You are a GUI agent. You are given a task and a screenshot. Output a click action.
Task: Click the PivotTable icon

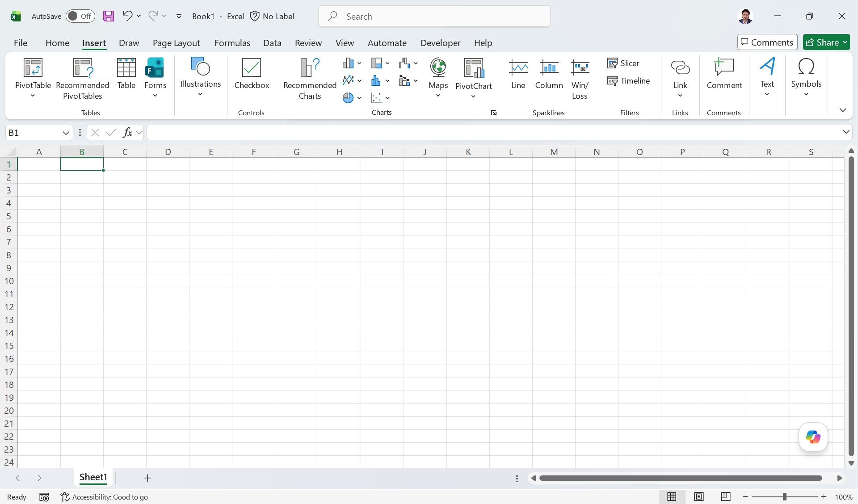click(x=33, y=68)
